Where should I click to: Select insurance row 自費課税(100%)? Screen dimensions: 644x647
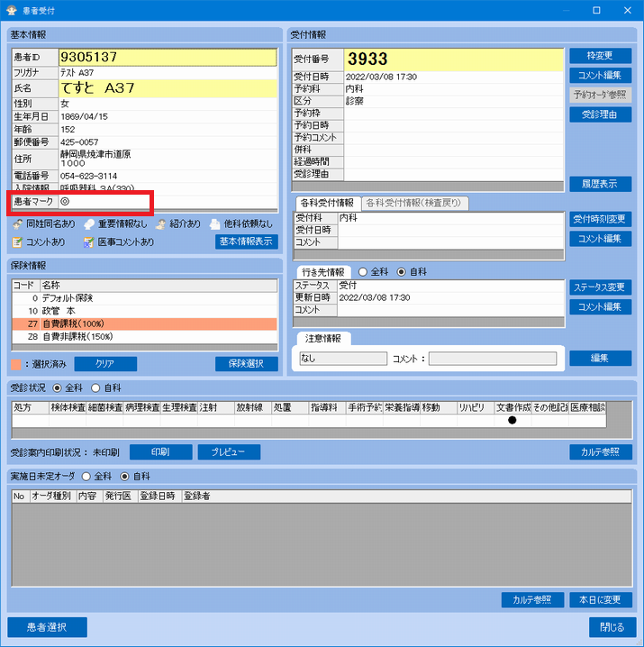(144, 324)
